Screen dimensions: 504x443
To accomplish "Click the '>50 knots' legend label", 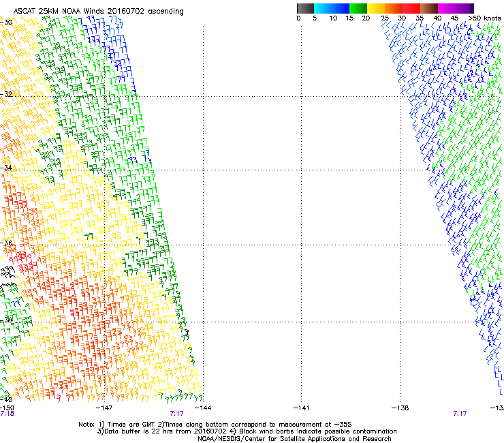I will [484, 18].
